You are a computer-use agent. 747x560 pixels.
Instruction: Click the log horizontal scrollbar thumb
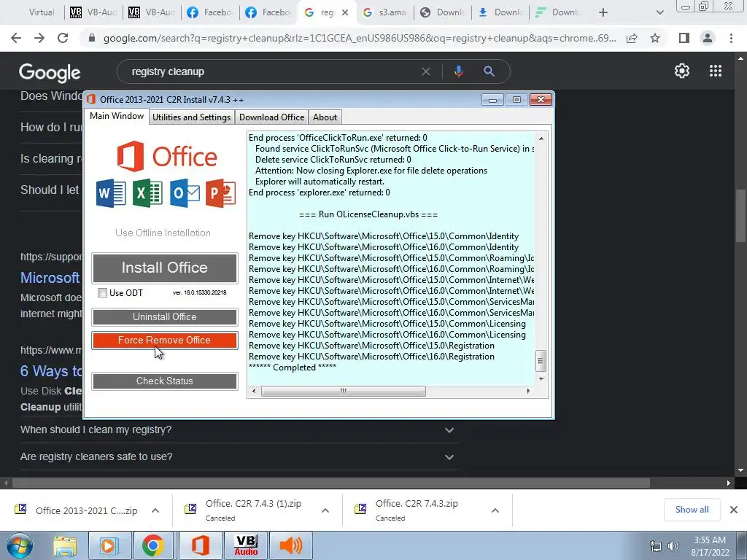pyautogui.click(x=343, y=391)
